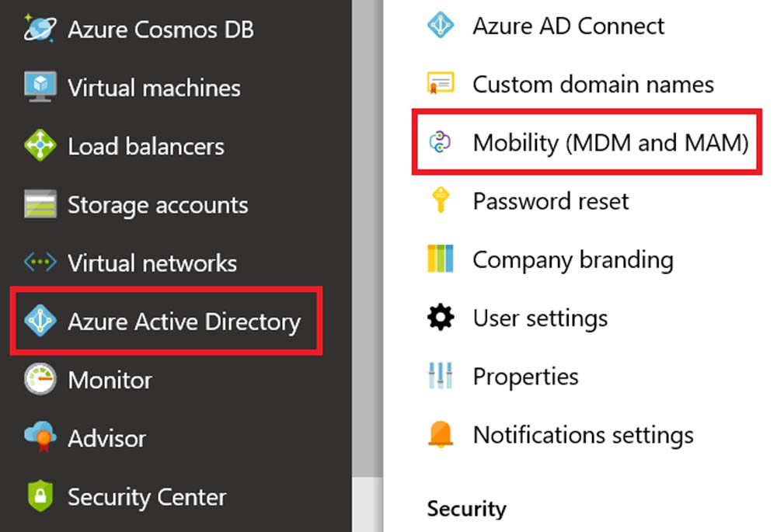Screen dimensions: 777x532
Task: Click the Virtual machines monitor icon
Action: [x=40, y=87]
